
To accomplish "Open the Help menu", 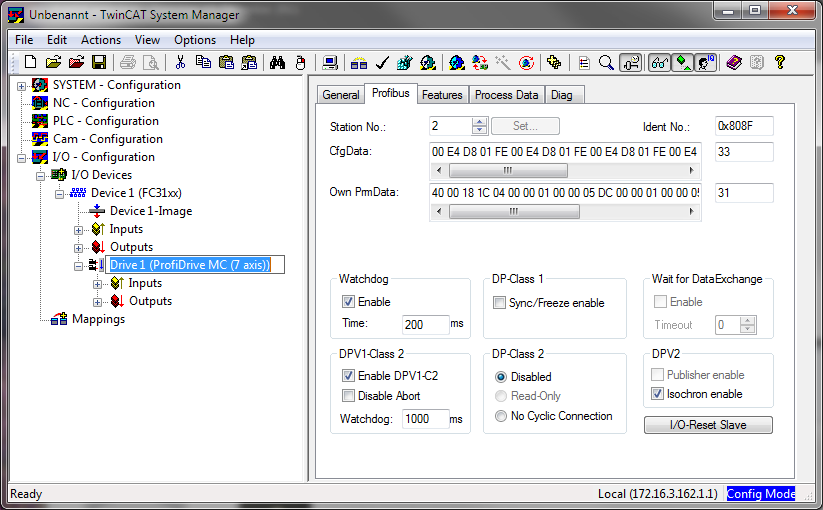I will (242, 40).
